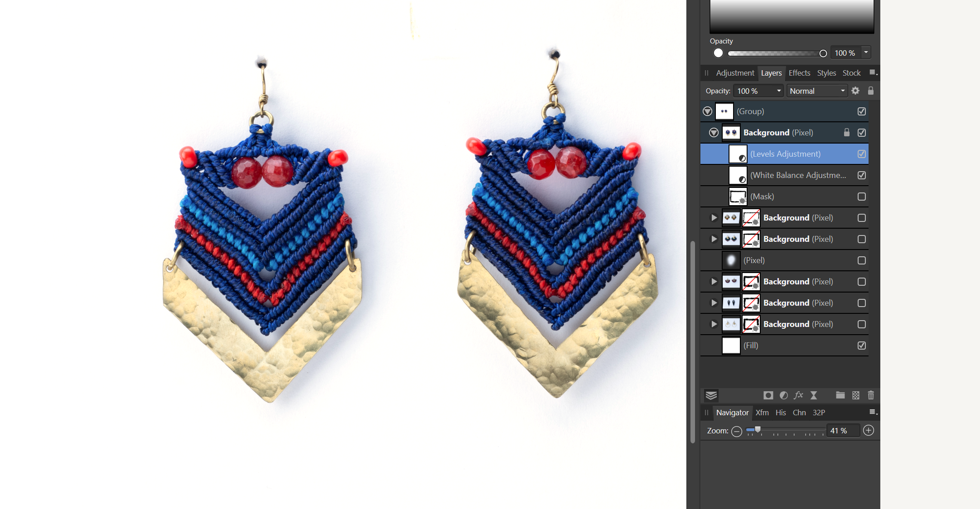Open the His (History) tab
This screenshot has height=509, width=980.
(781, 413)
